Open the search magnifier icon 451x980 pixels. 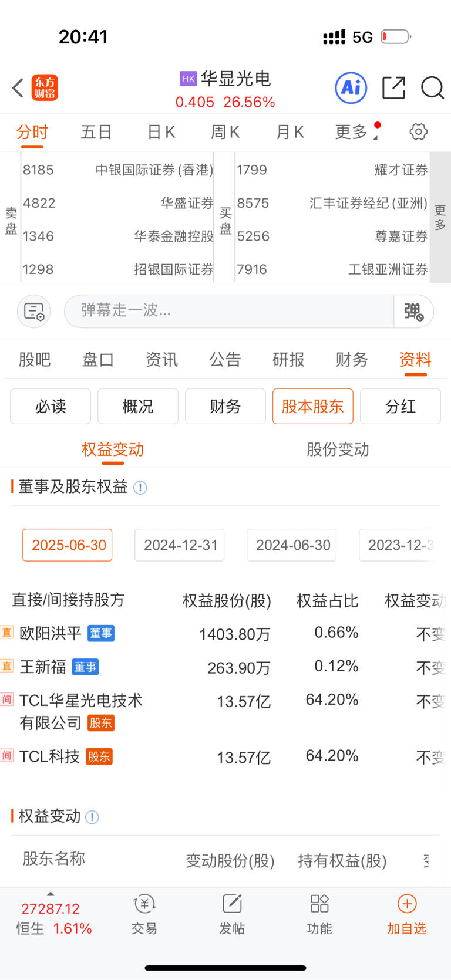pyautogui.click(x=432, y=88)
